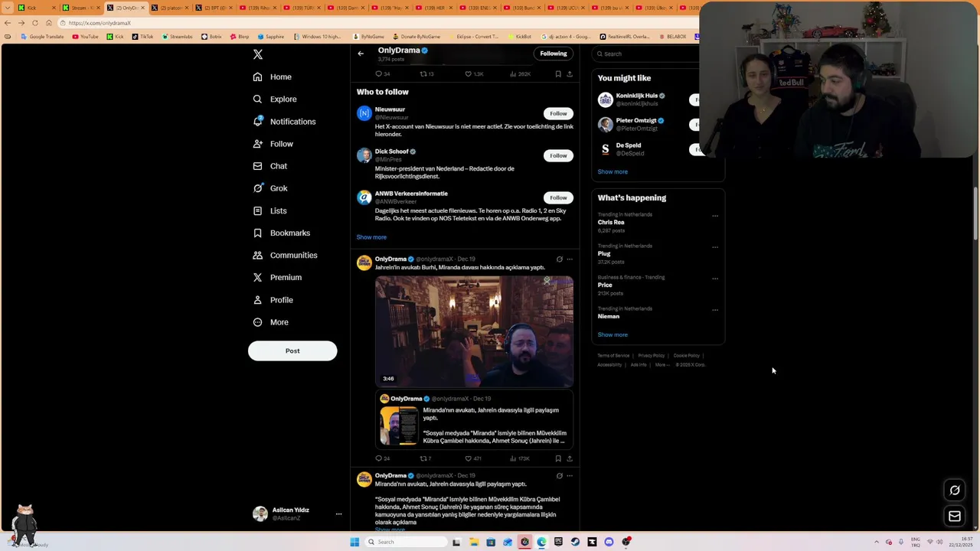980x551 pixels.
Task: Click the Post button
Action: [292, 350]
